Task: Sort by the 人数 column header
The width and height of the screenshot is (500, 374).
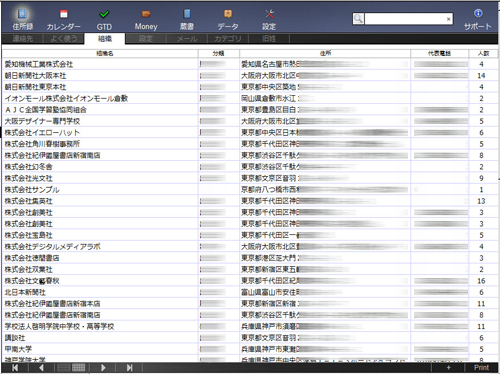Action: 483,53
